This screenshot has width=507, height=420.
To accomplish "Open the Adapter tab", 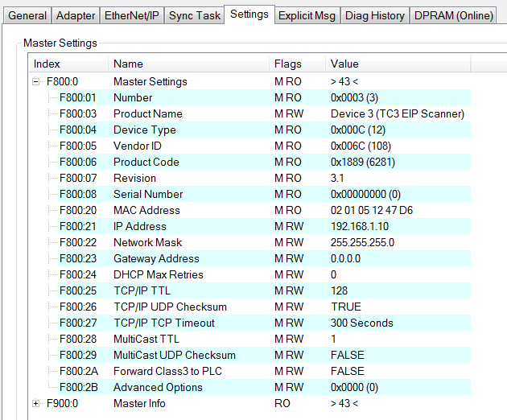I will click(x=76, y=15).
